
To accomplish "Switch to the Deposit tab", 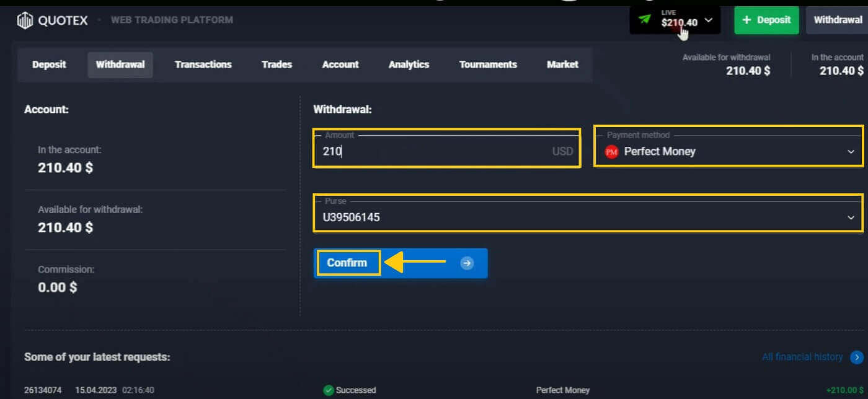I will coord(49,64).
